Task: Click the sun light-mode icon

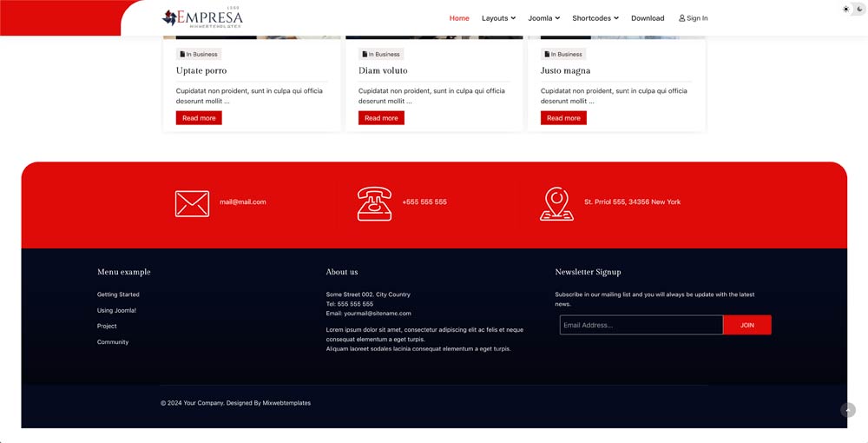Action: click(846, 9)
